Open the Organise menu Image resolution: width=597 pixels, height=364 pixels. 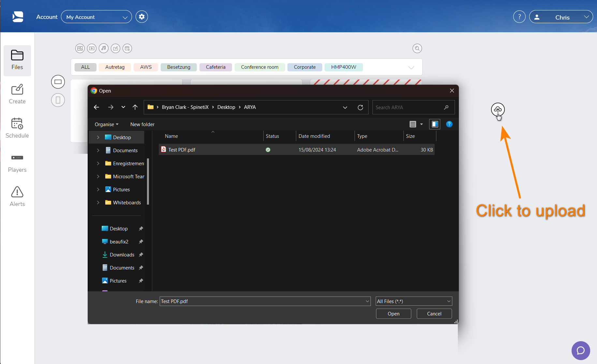(x=107, y=124)
